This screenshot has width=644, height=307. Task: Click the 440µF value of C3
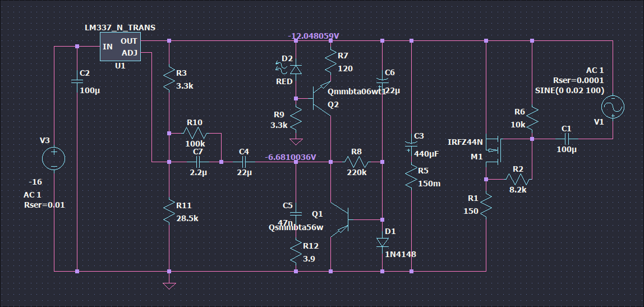pos(427,154)
